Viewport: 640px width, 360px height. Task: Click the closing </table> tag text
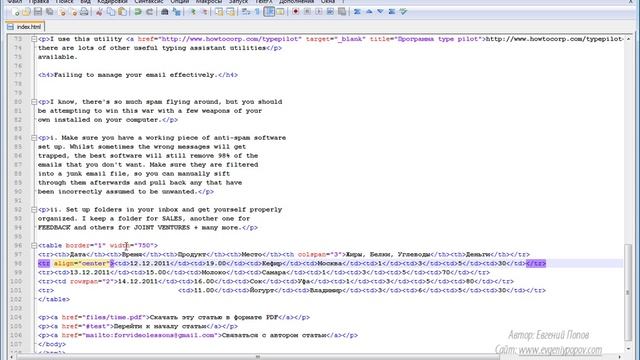pyautogui.click(x=54, y=300)
